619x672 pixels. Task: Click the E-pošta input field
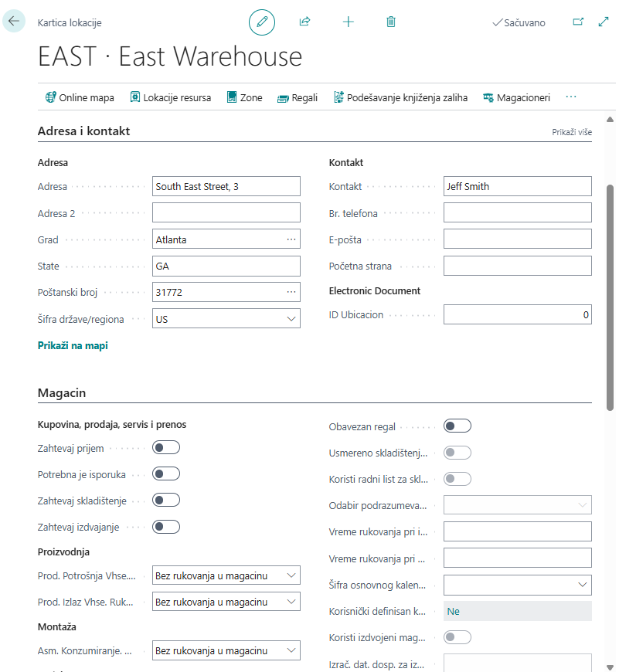(517, 239)
